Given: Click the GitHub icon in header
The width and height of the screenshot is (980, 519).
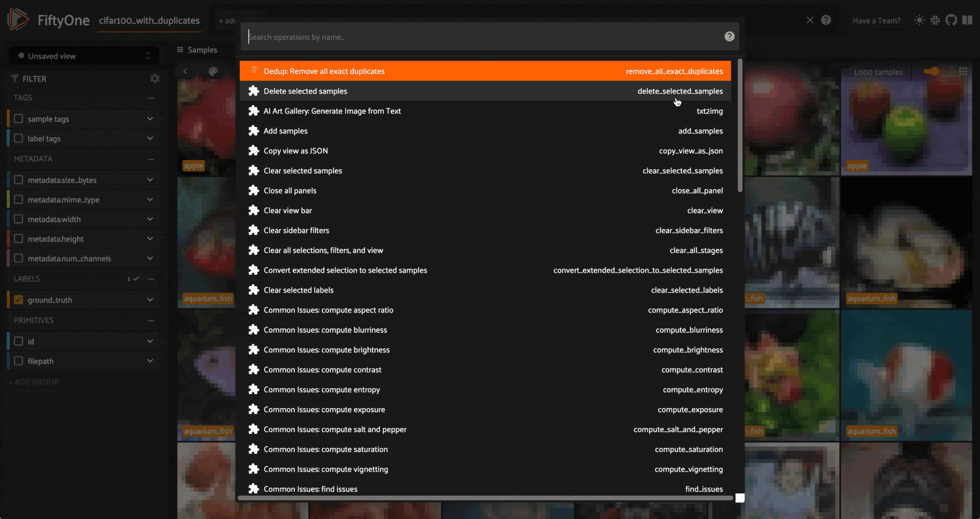Looking at the screenshot, I should coord(951,20).
